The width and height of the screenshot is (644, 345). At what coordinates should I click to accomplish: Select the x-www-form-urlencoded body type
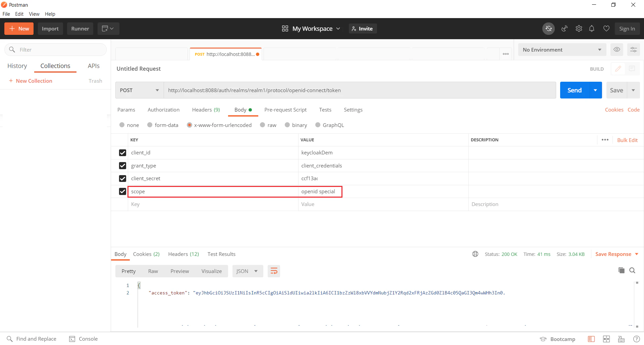coord(190,125)
